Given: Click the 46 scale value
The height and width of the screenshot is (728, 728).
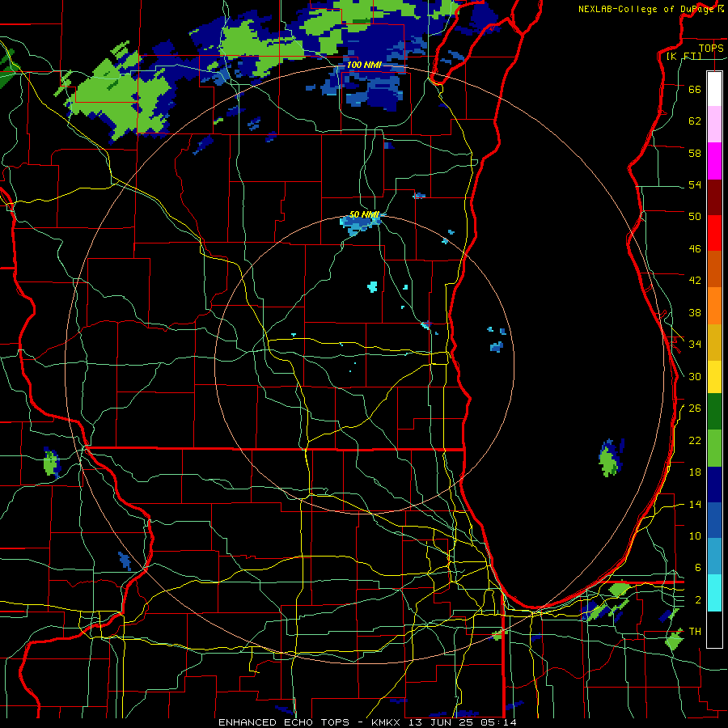Looking at the screenshot, I should pos(695,249).
